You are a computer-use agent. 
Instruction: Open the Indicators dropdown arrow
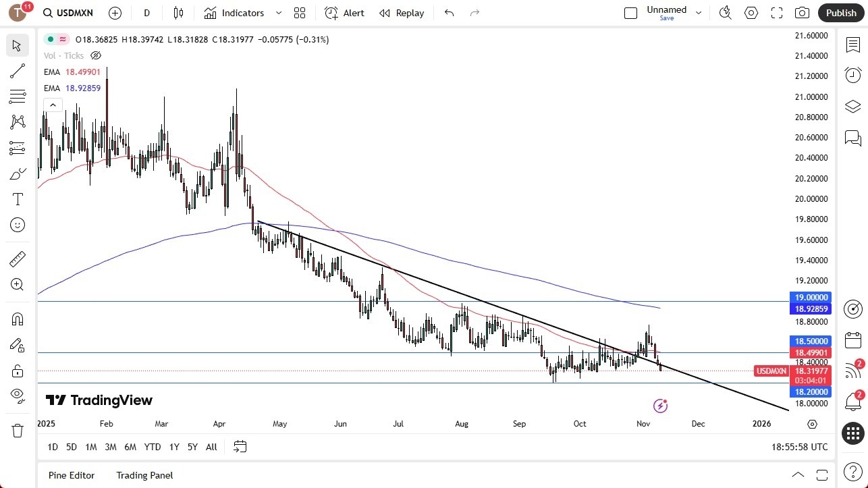tap(277, 13)
